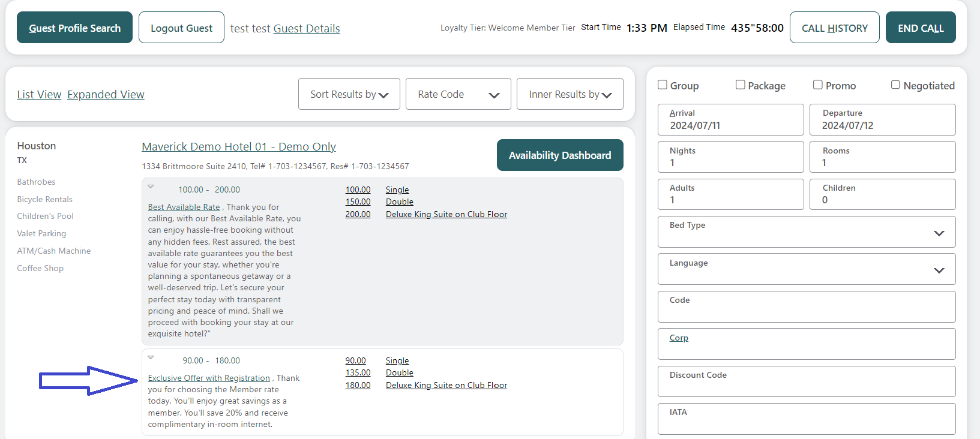Viewport: 980px width, 439px height.
Task: End the current call
Action: [x=921, y=28]
